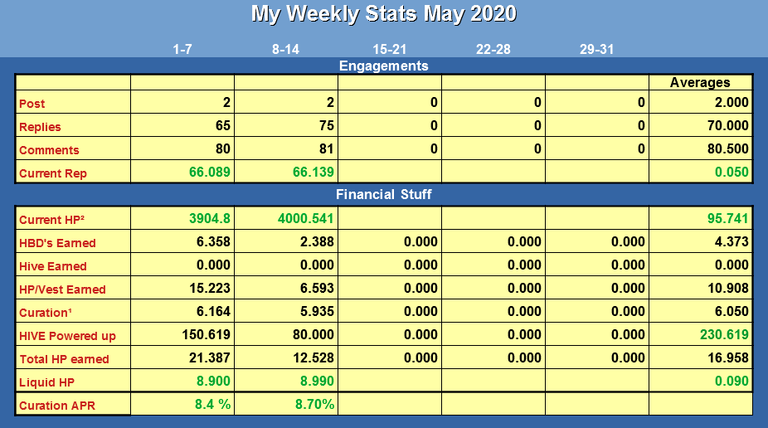Click the "Financial Stuff" section heading
Screen dimensions: 768x428
[384, 194]
